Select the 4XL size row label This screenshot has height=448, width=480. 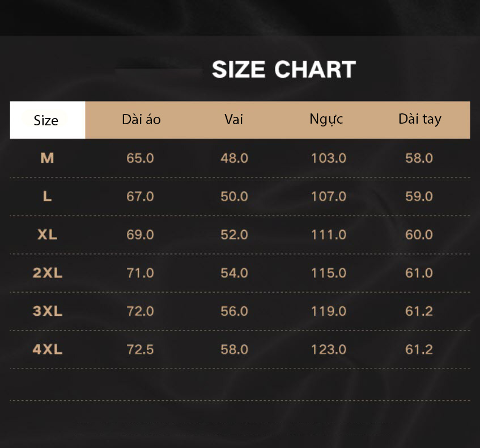coord(48,350)
